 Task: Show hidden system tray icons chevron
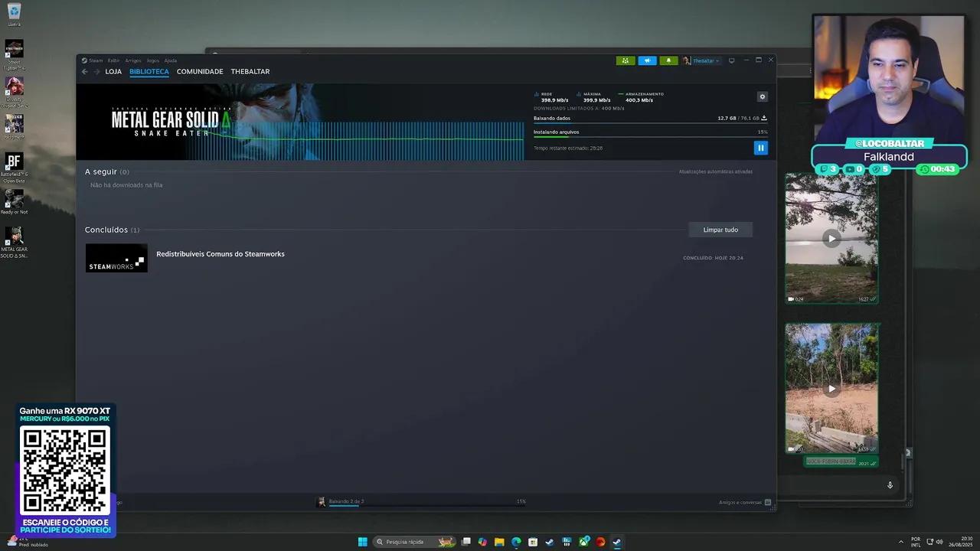coord(900,542)
